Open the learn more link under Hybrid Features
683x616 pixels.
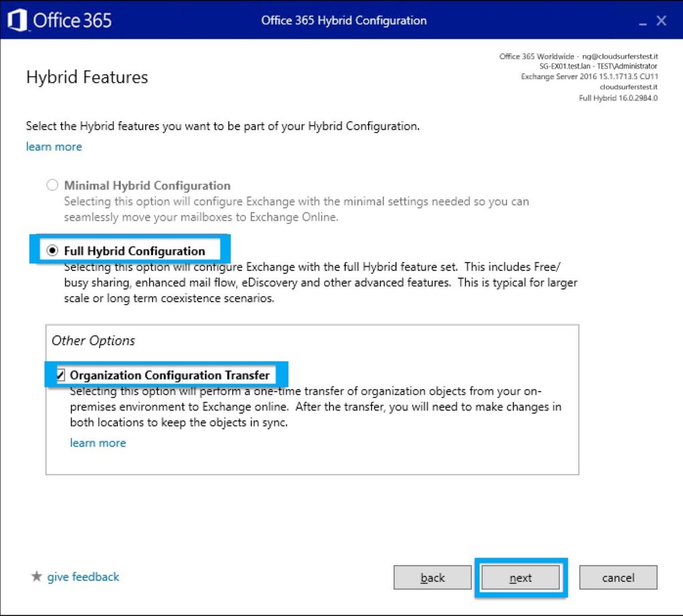coord(54,147)
